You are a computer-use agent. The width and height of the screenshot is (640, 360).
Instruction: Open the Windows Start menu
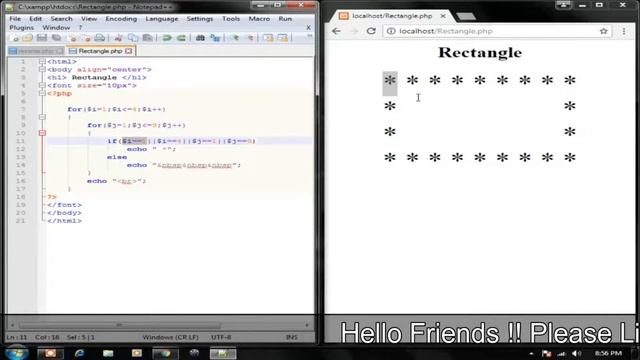(16, 353)
